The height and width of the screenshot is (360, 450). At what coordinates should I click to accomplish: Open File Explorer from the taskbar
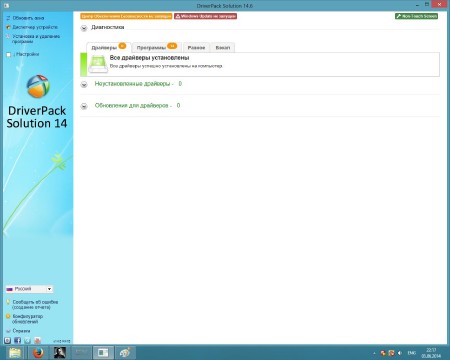[15, 353]
